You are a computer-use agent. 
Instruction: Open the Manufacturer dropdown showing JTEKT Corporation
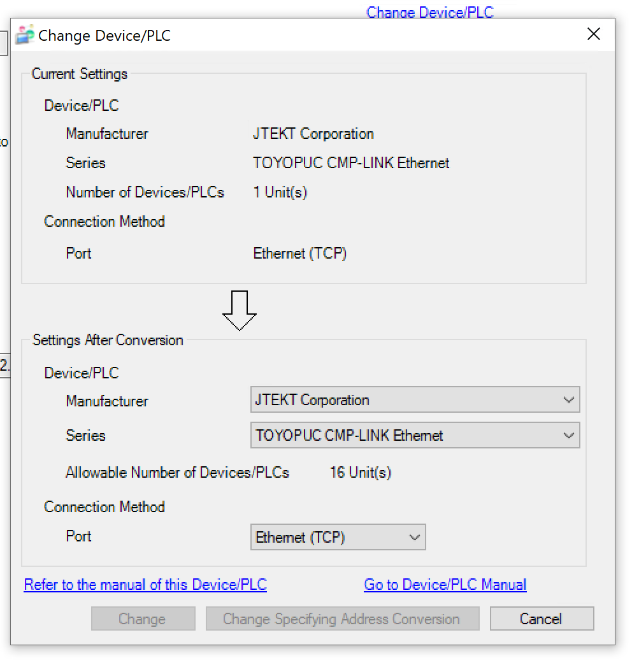415,401
